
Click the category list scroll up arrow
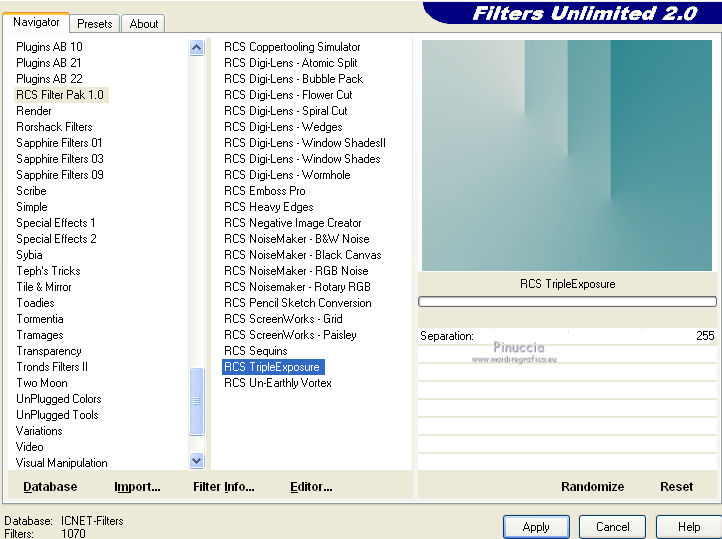point(197,47)
